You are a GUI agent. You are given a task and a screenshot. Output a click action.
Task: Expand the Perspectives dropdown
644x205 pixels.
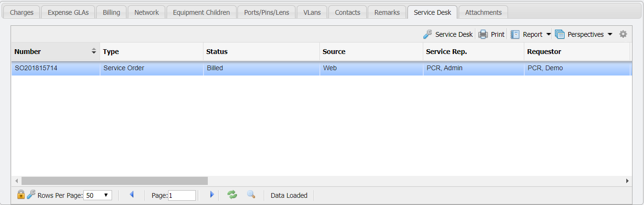pos(584,34)
